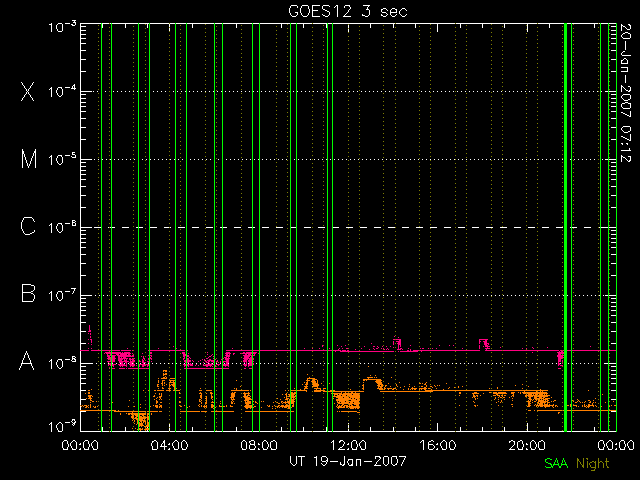The height and width of the screenshot is (480, 640).
Task: Click the dashed C-level threshold line
Action: tap(348, 227)
